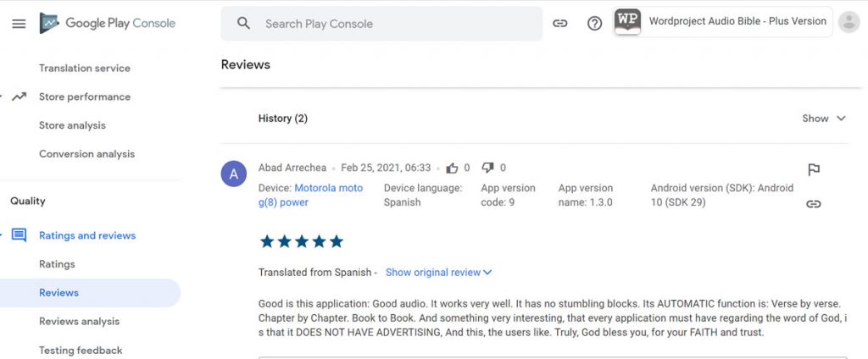
Task: Open the hamburger navigation menu
Action: click(x=19, y=24)
